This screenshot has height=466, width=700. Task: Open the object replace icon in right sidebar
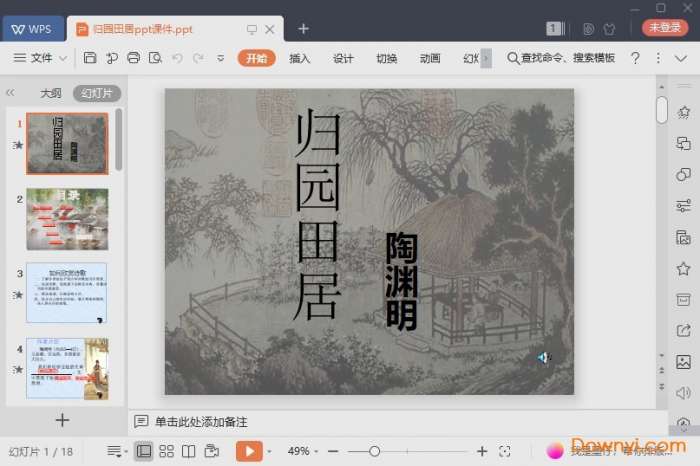coord(683,143)
